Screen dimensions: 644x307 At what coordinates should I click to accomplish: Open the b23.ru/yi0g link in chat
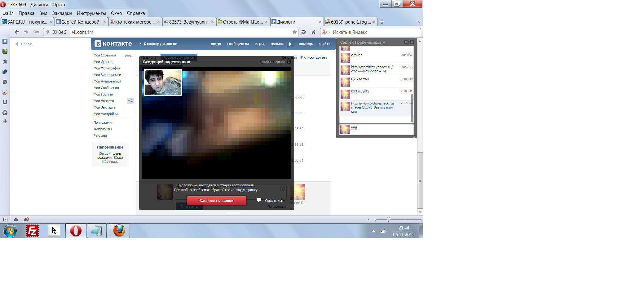(x=360, y=91)
